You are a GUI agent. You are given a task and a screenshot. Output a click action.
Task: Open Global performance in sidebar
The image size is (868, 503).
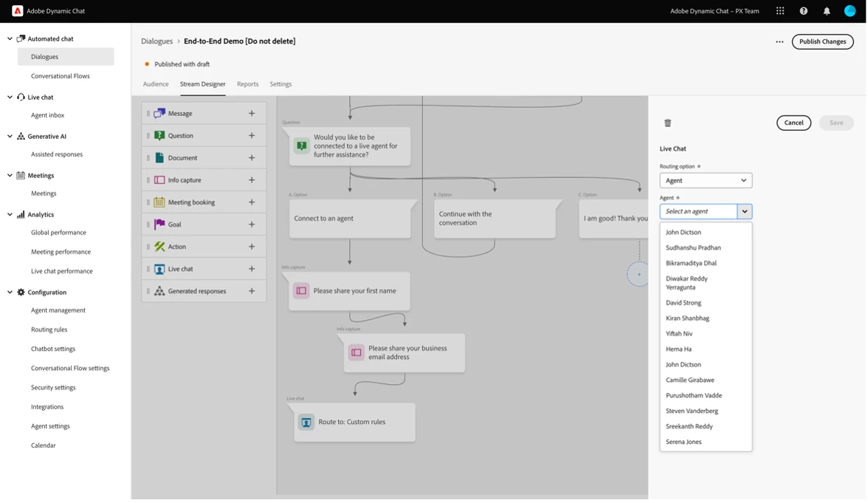pyautogui.click(x=59, y=233)
